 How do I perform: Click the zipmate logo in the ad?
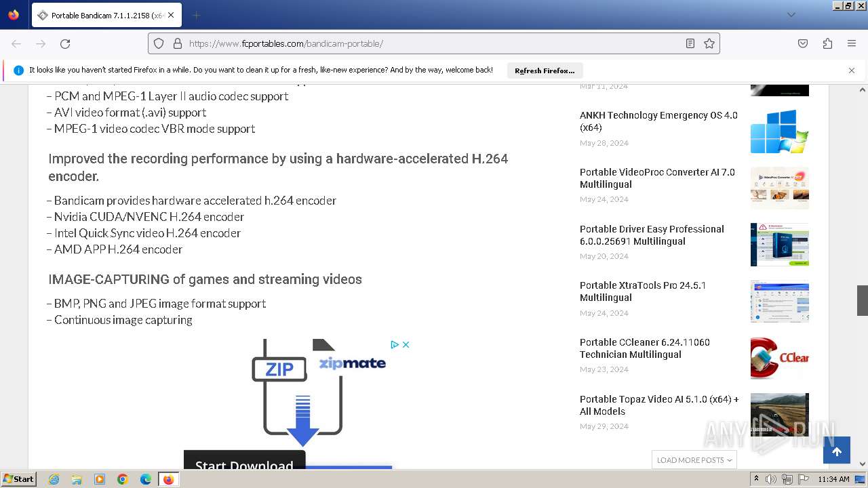tap(353, 363)
